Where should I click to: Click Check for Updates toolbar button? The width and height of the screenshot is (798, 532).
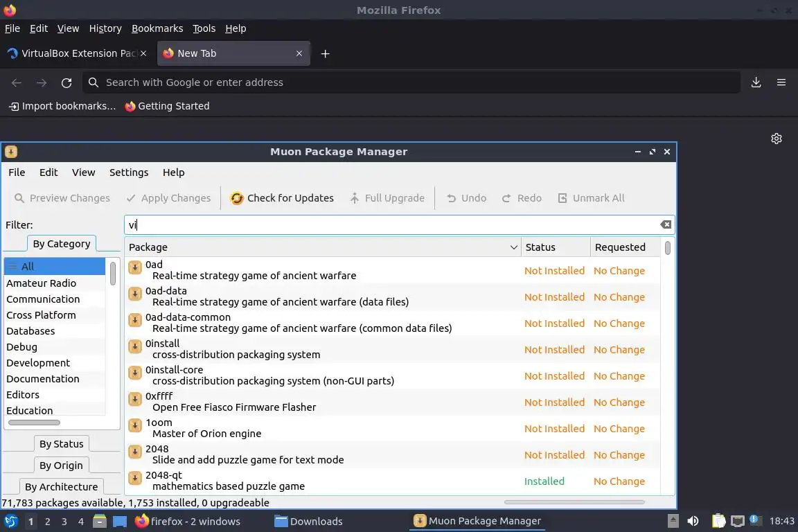282,198
